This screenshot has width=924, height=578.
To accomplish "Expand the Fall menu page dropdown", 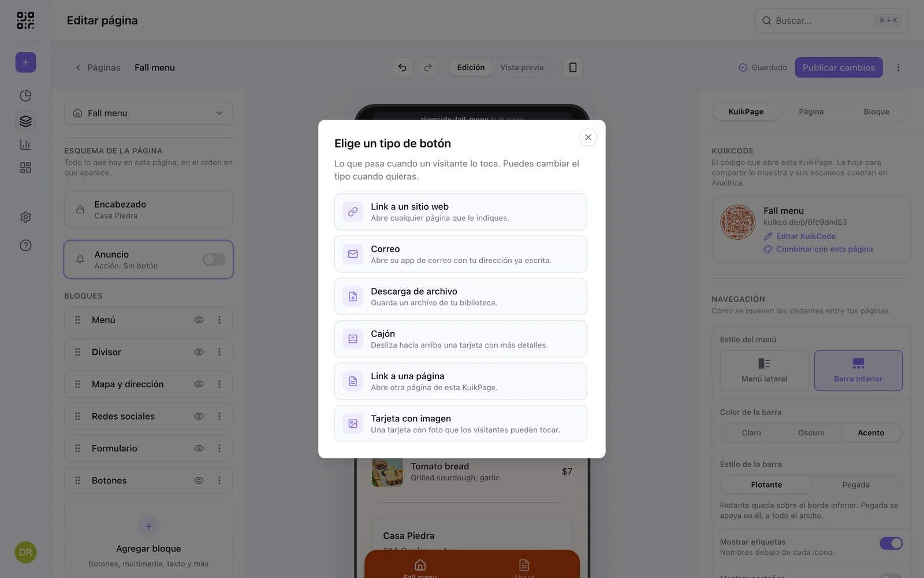I will pos(148,113).
